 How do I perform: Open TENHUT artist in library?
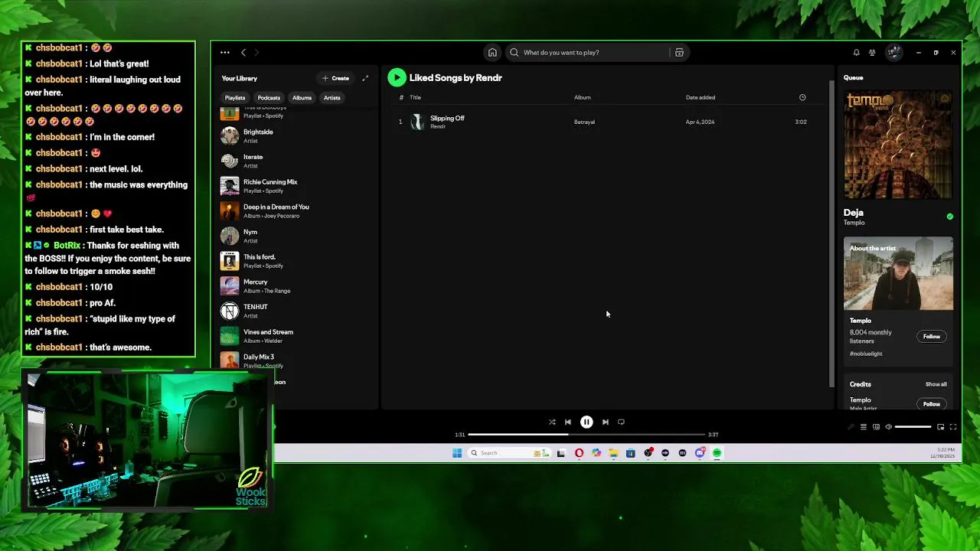tap(296, 311)
